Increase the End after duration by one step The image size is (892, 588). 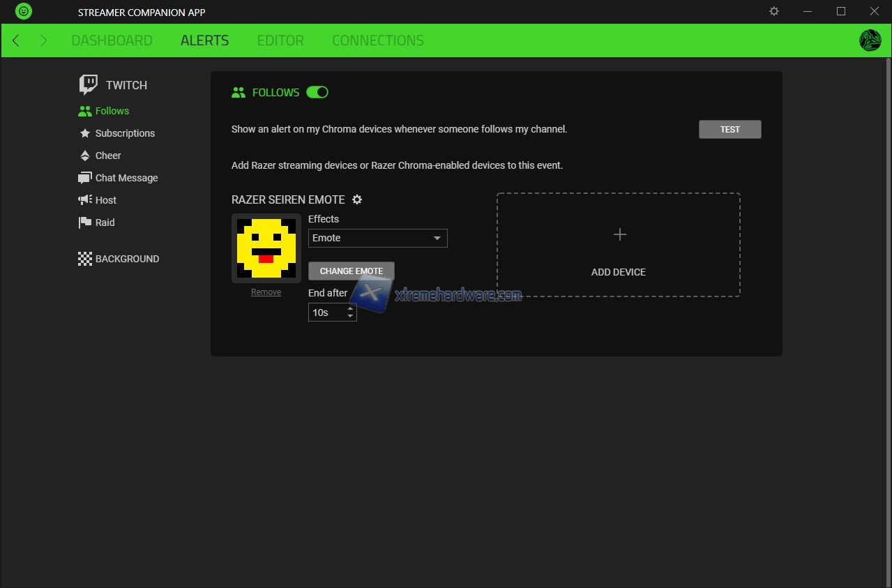point(350,308)
